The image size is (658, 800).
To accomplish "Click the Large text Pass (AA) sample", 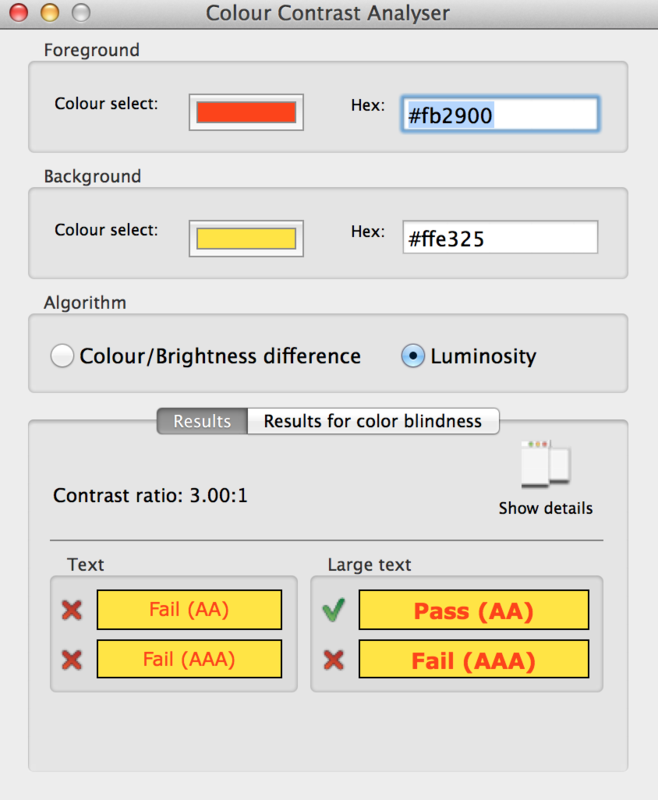I will [474, 610].
